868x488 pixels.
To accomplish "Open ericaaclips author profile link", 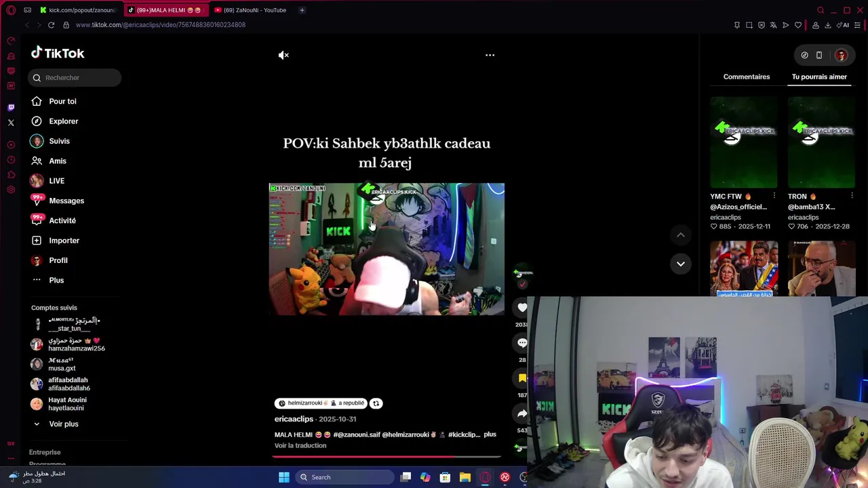I will 294,420.
